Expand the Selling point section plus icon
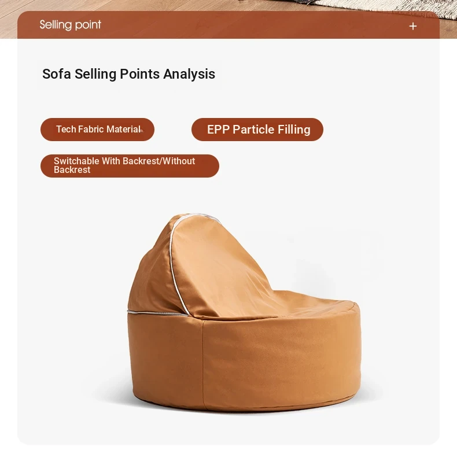Viewport: 457px width, 476px height. click(412, 27)
